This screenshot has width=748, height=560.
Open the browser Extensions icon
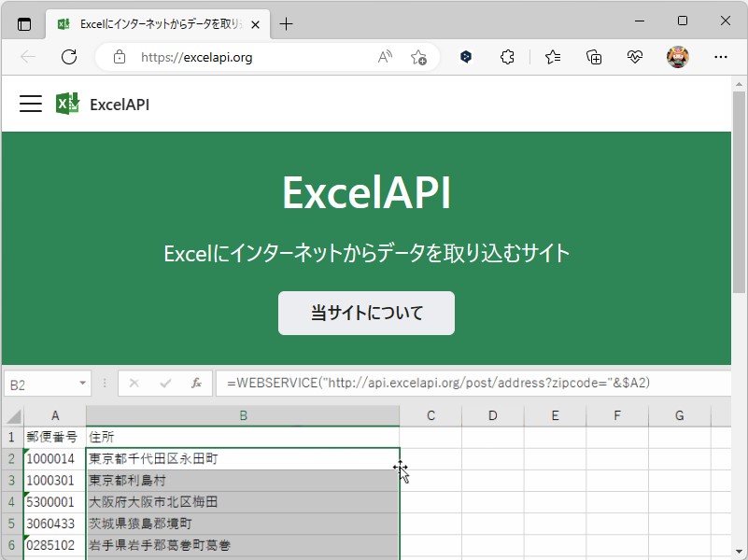[507, 57]
